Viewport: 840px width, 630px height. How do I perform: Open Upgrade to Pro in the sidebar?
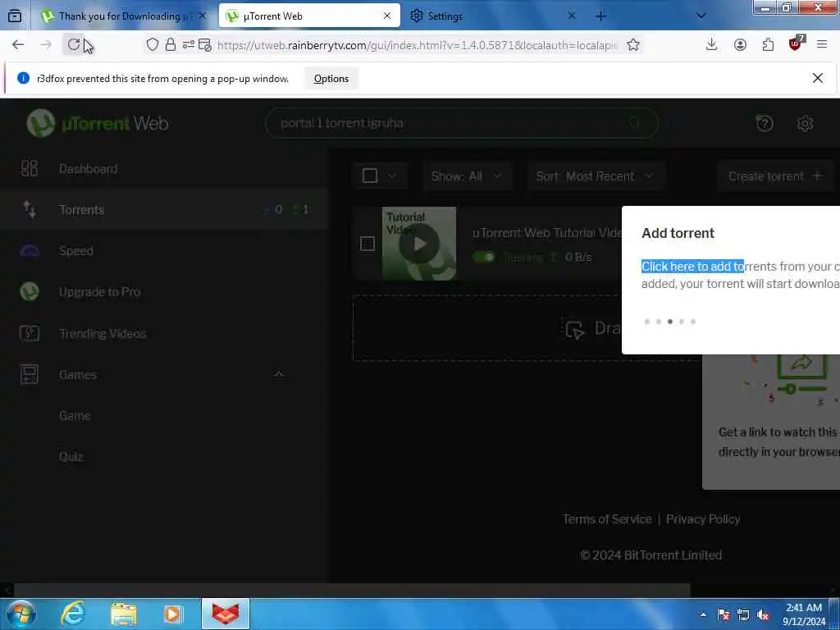point(163,292)
